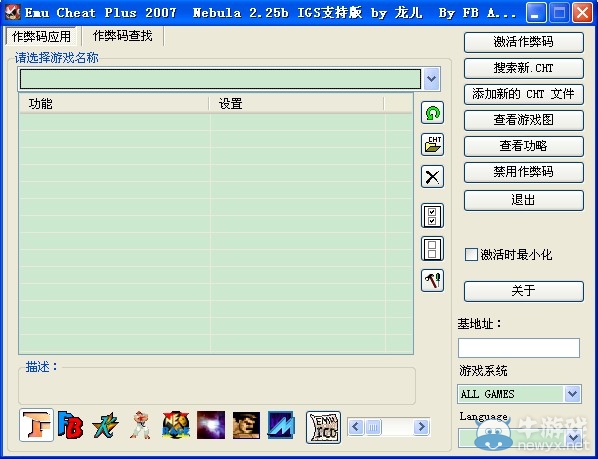This screenshot has width=598, height=459.
Task: Click the green refresh arrow icon
Action: (432, 112)
